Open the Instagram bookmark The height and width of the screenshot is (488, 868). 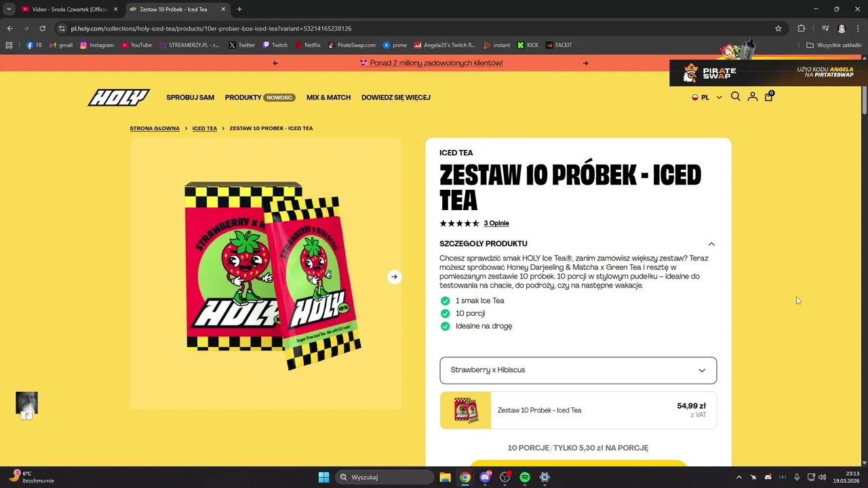click(x=97, y=45)
